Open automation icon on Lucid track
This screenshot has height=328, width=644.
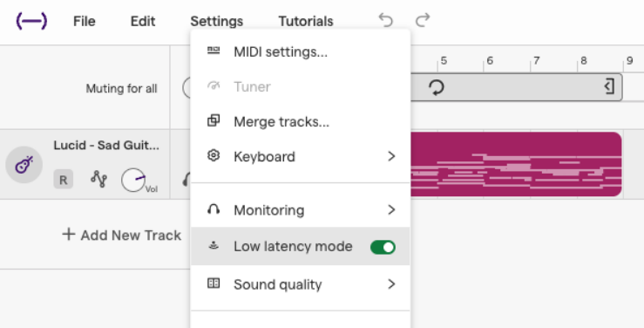[98, 179]
